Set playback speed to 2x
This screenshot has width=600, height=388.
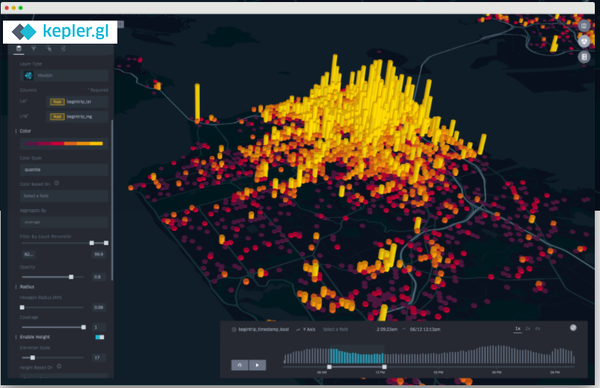point(528,329)
